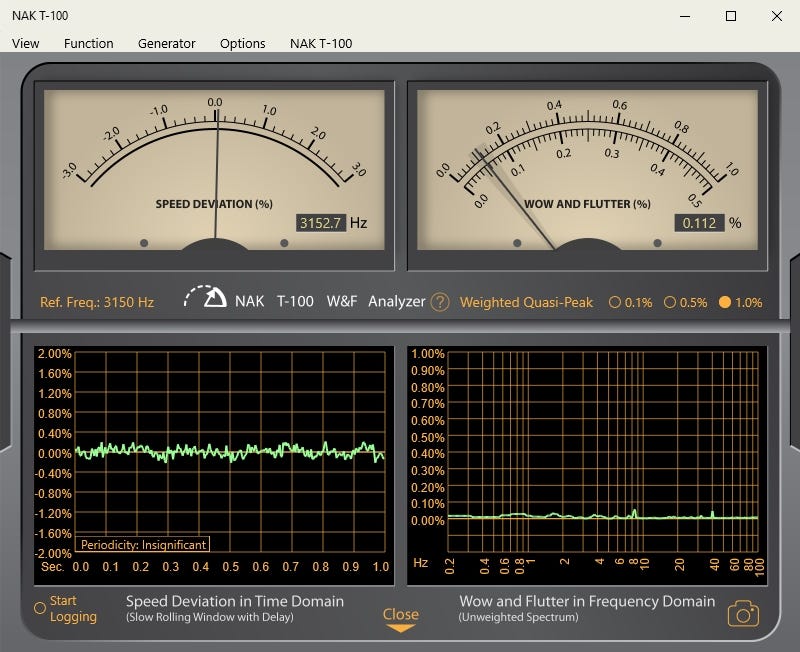The image size is (800, 652).
Task: Select the 0.1% scale radio button
Action: coord(615,302)
